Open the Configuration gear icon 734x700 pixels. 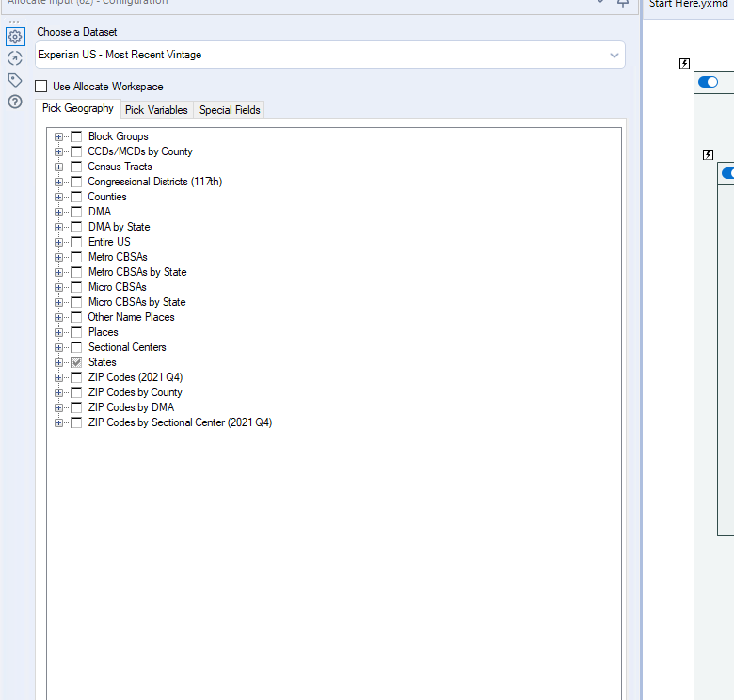tap(15, 37)
